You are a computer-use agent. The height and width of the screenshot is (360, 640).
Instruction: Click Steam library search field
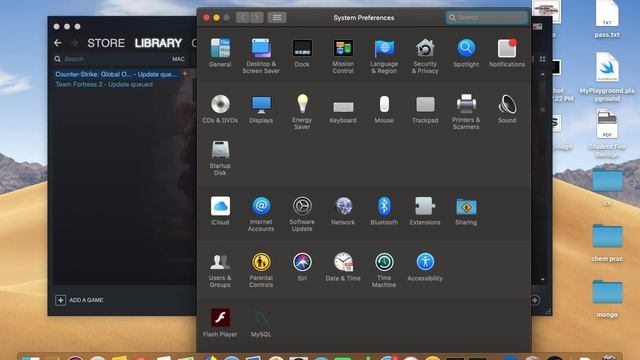[110, 59]
